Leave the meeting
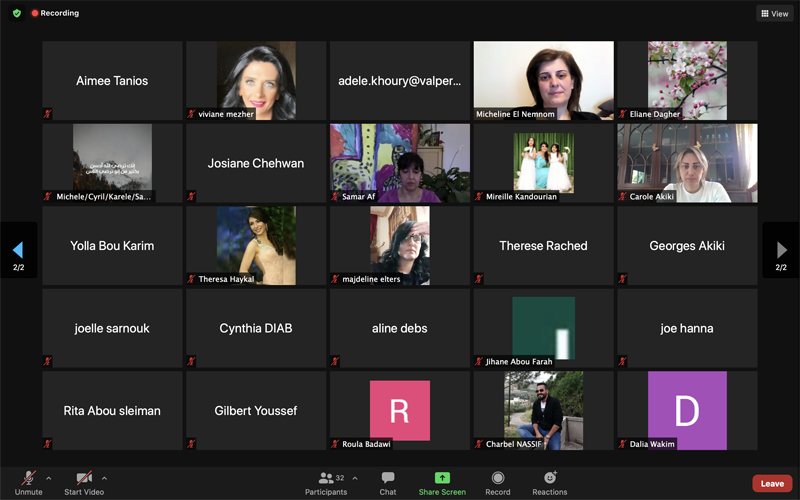 (772, 483)
